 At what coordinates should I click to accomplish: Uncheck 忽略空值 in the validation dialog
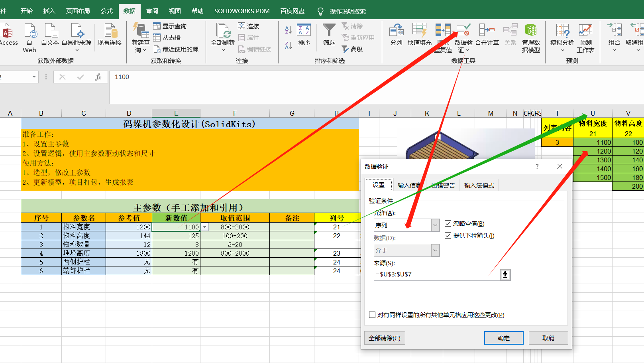pyautogui.click(x=448, y=223)
